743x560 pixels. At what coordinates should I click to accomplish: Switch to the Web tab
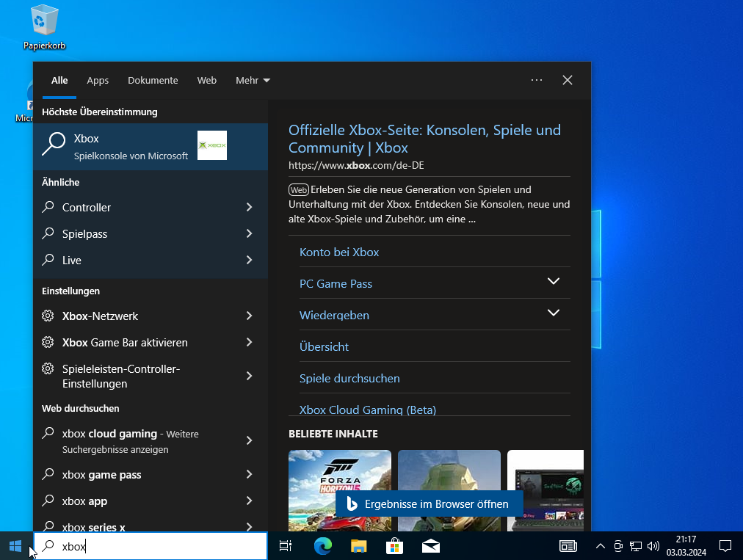[206, 81]
